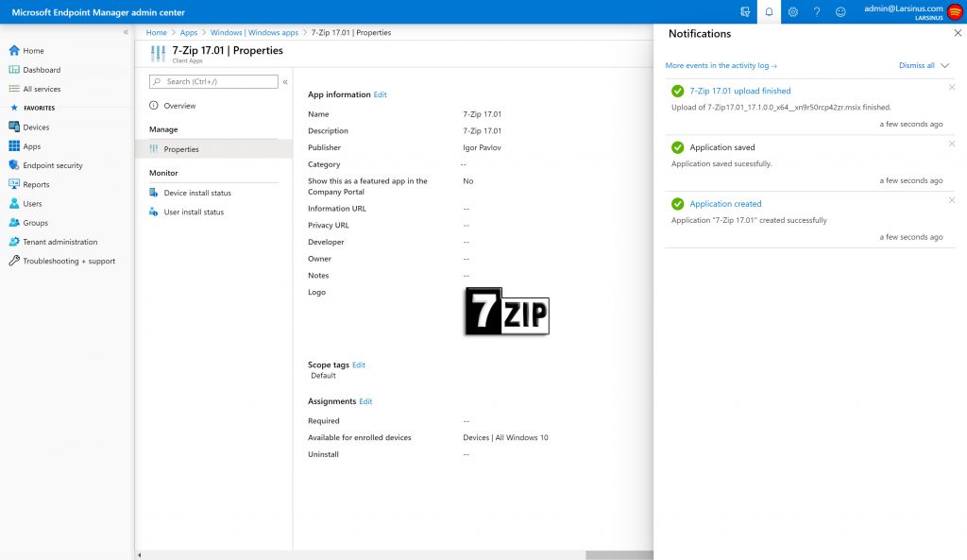This screenshot has height=560, width=967.
Task: Open Windows | Windows apps breadcrumb
Action: [254, 33]
